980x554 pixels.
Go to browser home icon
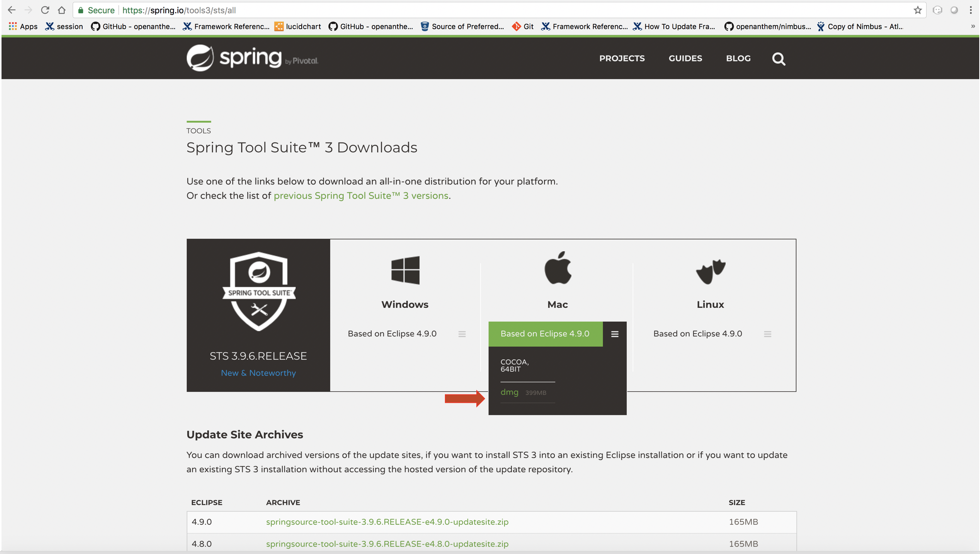point(62,10)
